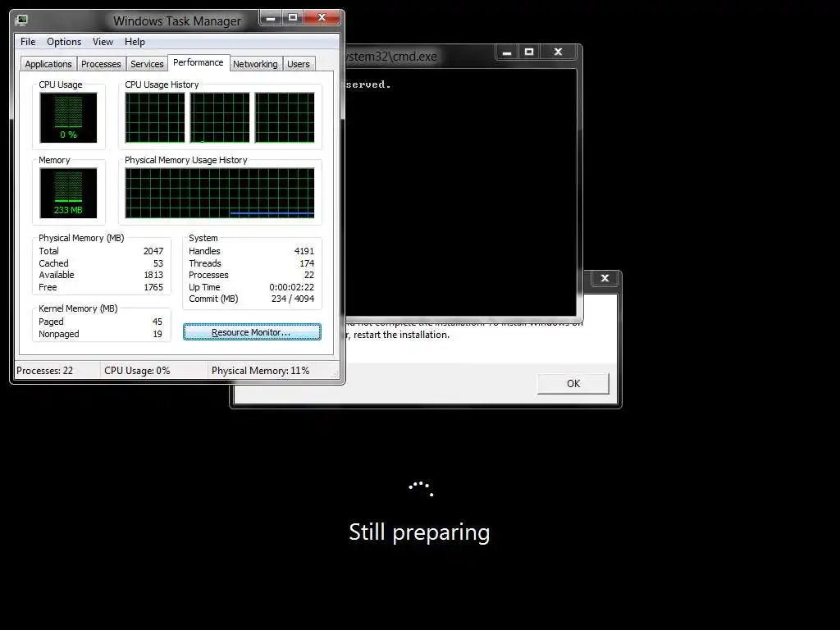
Task: Click the first CPU Usage History graph
Action: click(155, 118)
